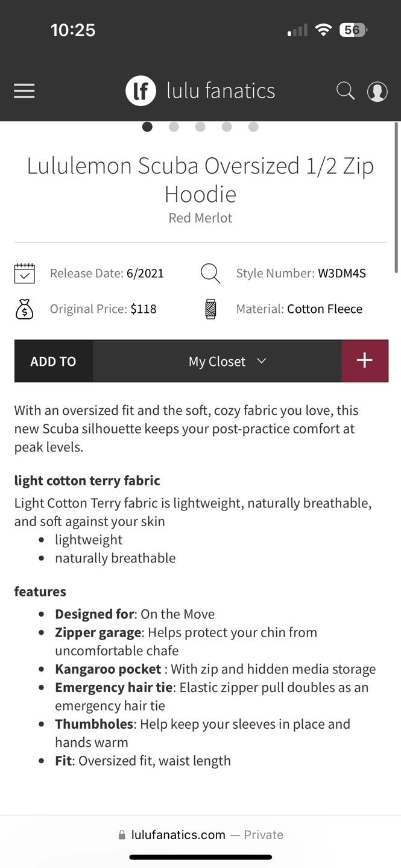Viewport: 401px width, 868px height.
Task: Jump to the fifth carousel dot
Action: pyautogui.click(x=253, y=127)
